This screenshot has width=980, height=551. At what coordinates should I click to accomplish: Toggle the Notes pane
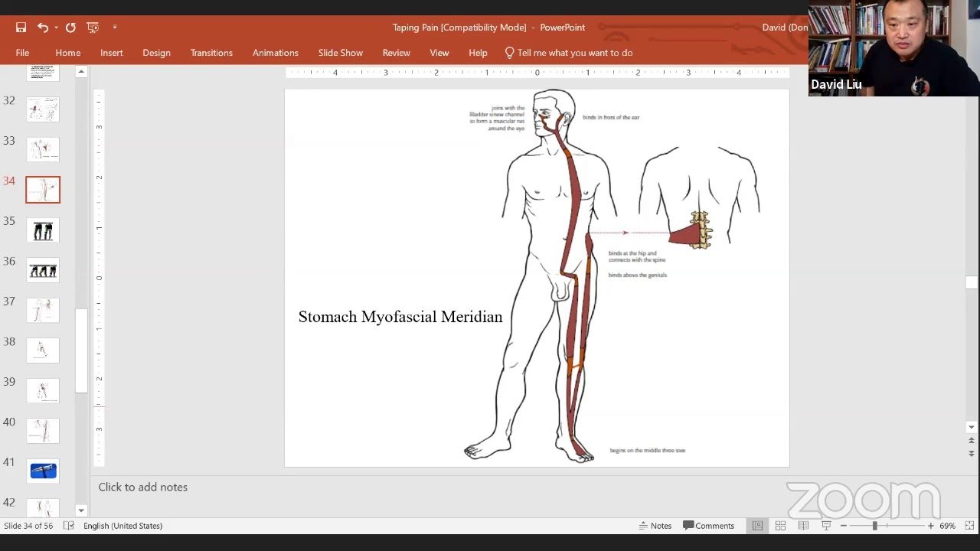tap(655, 526)
